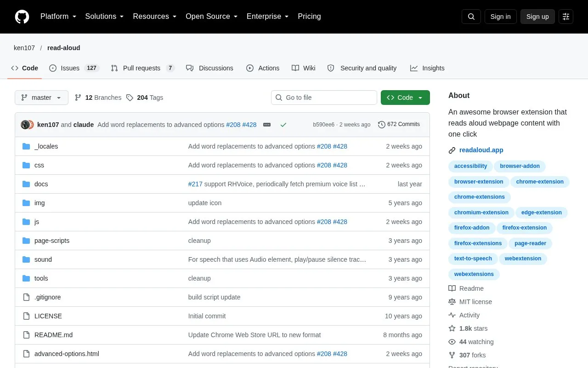Open the Wiki tab

(304, 68)
